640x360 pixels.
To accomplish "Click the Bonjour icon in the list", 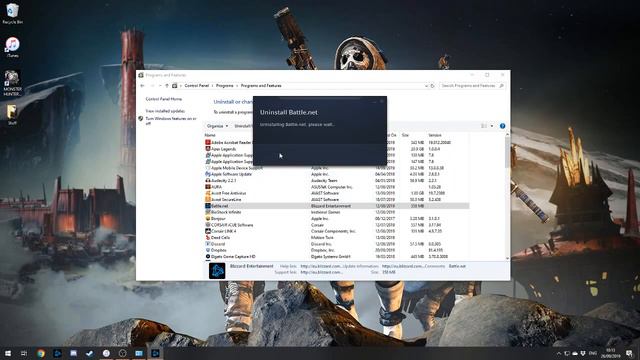I will tap(208, 219).
